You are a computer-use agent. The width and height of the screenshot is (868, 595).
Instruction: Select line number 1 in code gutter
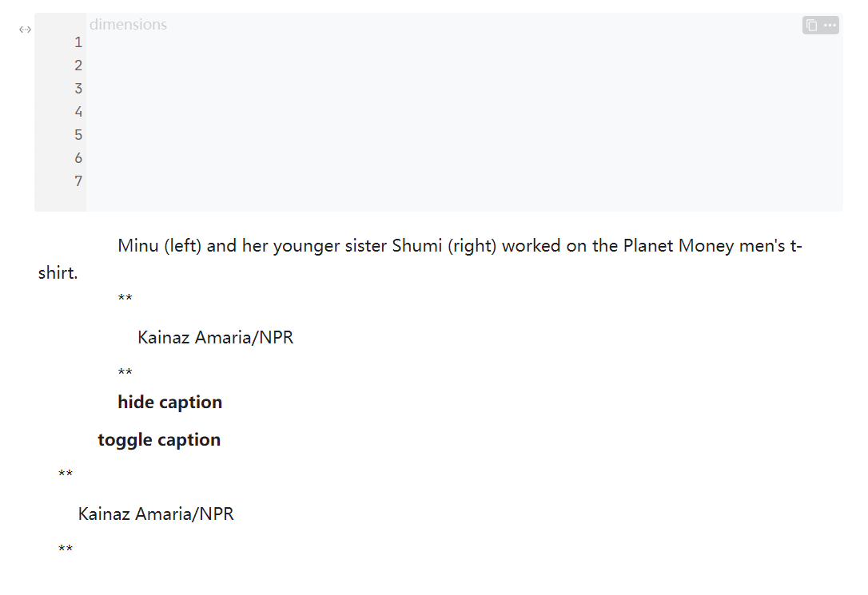[78, 42]
